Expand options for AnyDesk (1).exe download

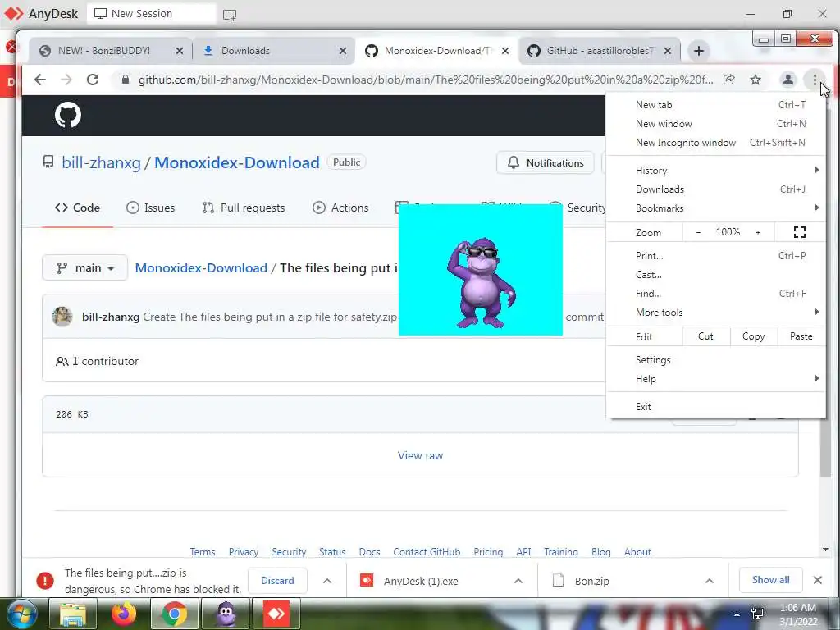pyautogui.click(x=518, y=581)
